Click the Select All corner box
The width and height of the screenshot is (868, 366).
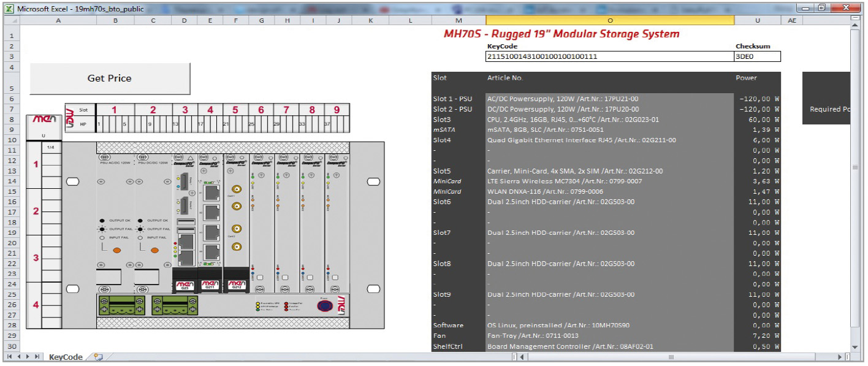click(10, 20)
